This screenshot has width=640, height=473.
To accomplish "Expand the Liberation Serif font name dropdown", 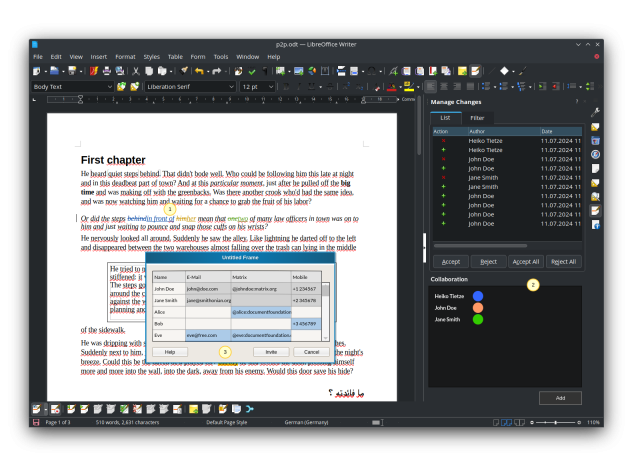I will pyautogui.click(x=232, y=87).
